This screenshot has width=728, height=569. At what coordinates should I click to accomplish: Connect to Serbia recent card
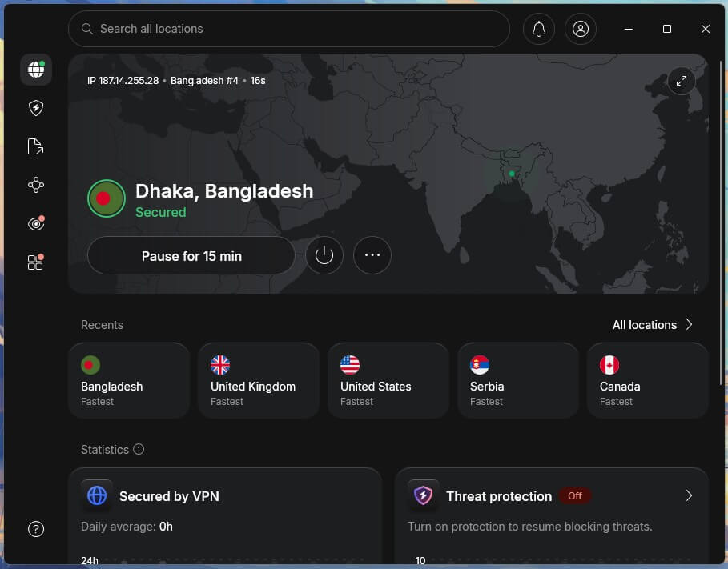(x=518, y=381)
